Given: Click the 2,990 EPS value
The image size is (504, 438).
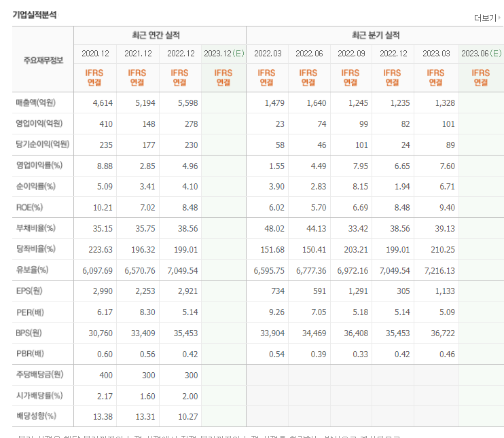Looking at the screenshot, I should click(103, 291).
